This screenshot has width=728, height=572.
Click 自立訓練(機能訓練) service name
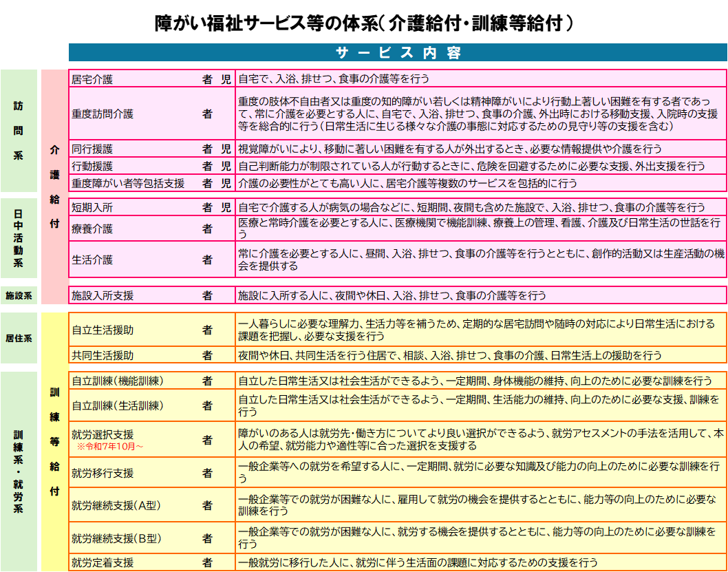(118, 381)
